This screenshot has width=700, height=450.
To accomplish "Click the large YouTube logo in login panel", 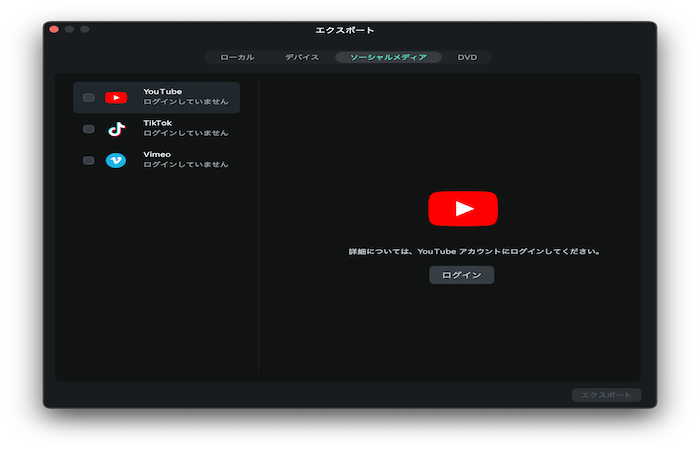I will pyautogui.click(x=463, y=208).
